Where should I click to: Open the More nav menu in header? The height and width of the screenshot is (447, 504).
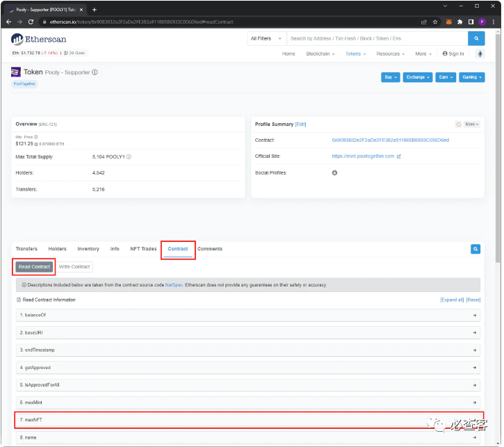423,54
